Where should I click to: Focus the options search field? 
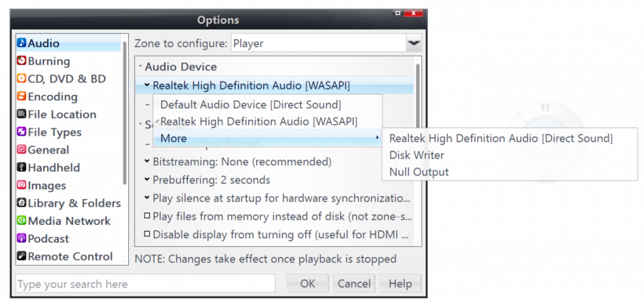(x=145, y=283)
